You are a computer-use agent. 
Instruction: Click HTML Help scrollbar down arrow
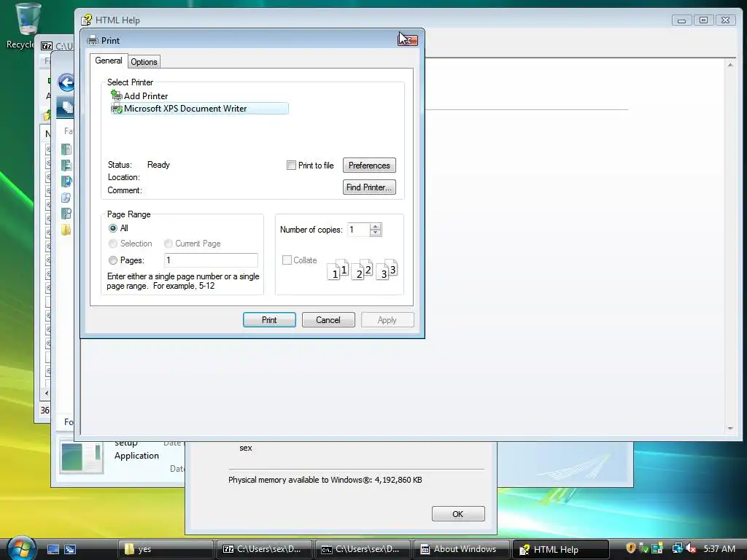[x=730, y=429]
